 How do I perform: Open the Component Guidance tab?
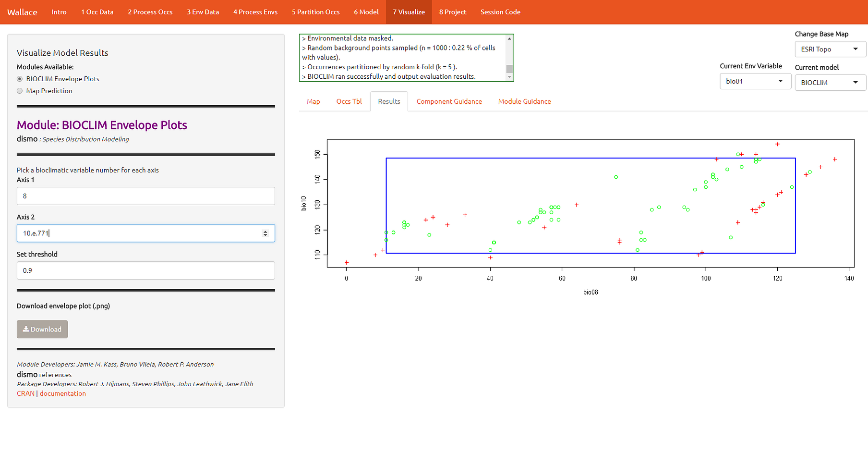point(449,101)
